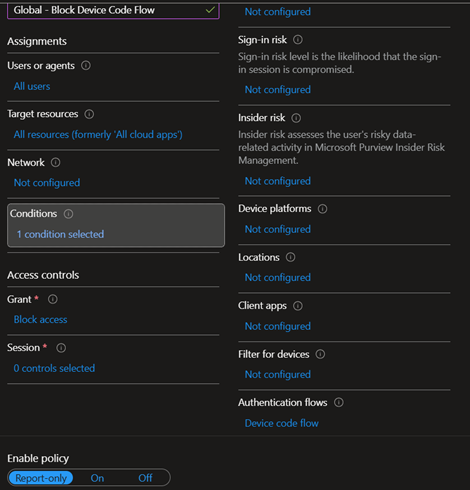
Task: Configure Sign-in risk Not configured link
Action: click(x=278, y=90)
